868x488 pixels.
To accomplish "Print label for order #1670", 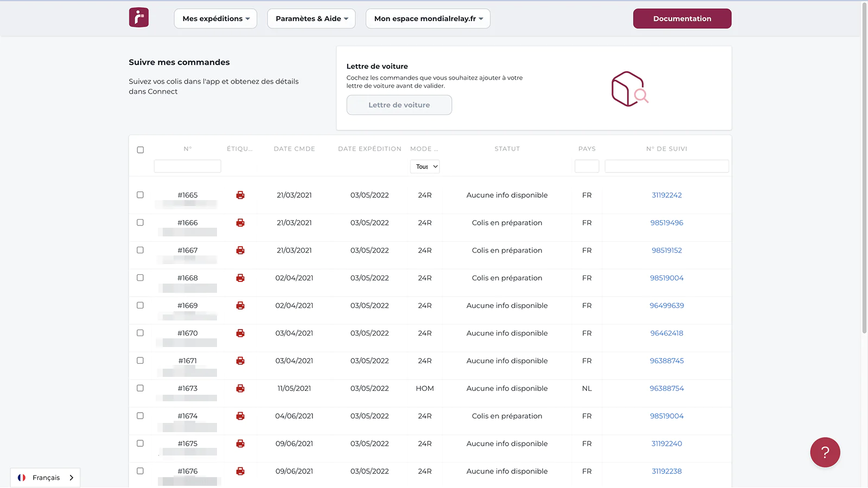I will [240, 333].
